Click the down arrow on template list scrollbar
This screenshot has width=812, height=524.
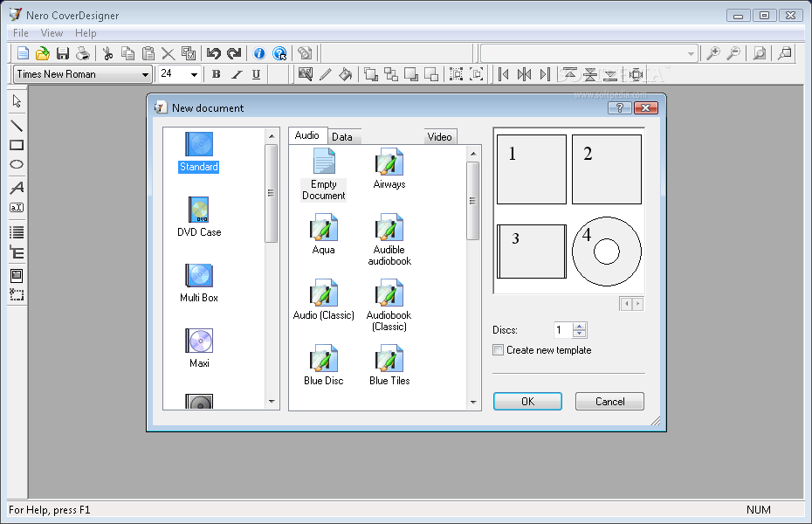(x=473, y=403)
